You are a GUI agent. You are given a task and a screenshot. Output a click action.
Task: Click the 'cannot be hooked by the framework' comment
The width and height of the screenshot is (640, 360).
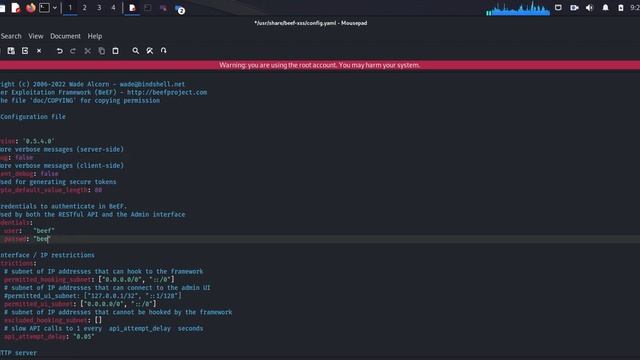[x=118, y=312]
